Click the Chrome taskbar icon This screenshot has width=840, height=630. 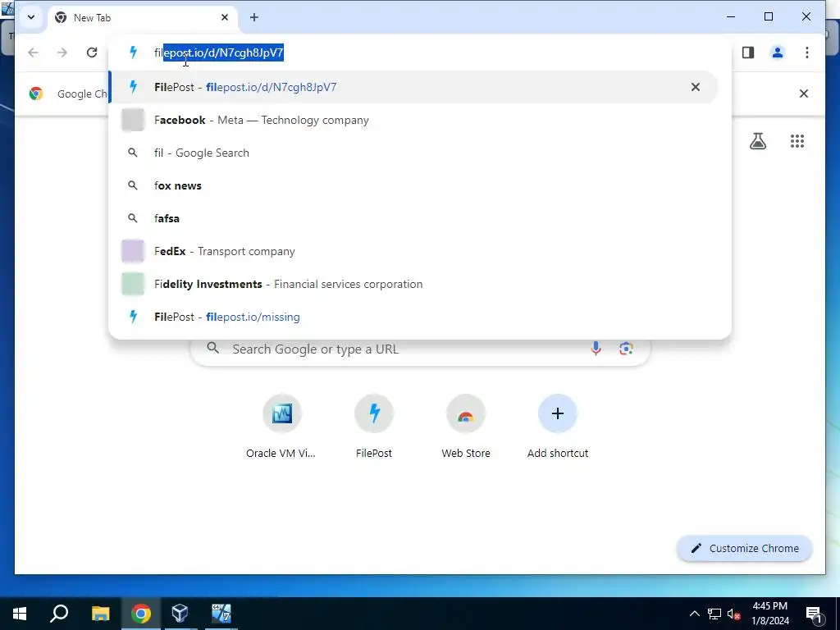point(141,614)
